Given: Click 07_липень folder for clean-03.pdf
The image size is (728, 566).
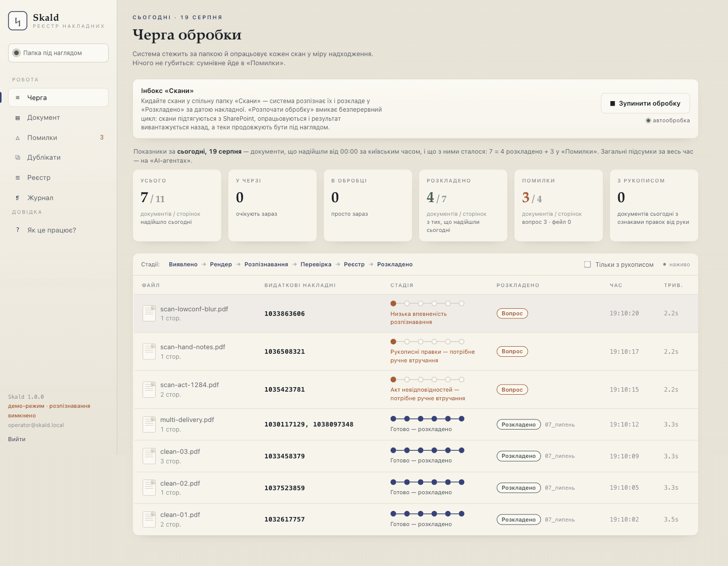Looking at the screenshot, I should click(x=560, y=456).
